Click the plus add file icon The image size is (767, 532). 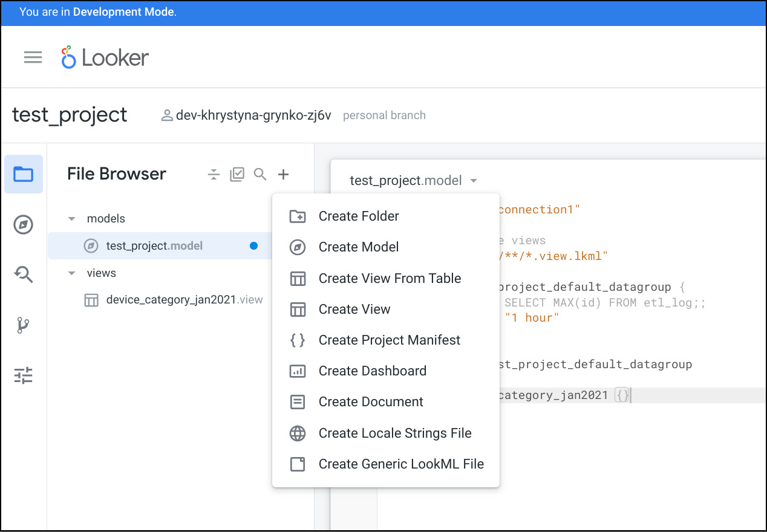click(283, 175)
